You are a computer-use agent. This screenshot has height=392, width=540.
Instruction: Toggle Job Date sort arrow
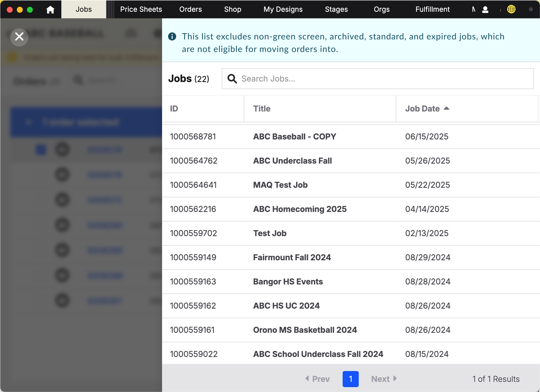(x=446, y=109)
